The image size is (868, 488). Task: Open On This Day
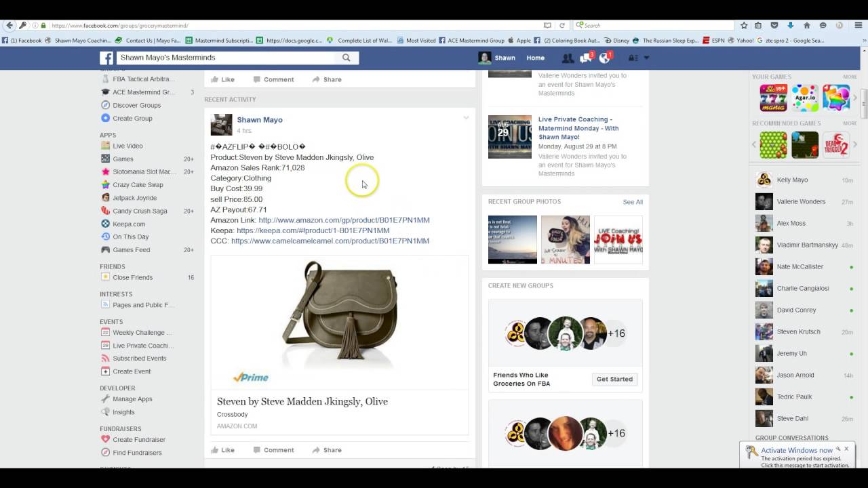[125, 237]
